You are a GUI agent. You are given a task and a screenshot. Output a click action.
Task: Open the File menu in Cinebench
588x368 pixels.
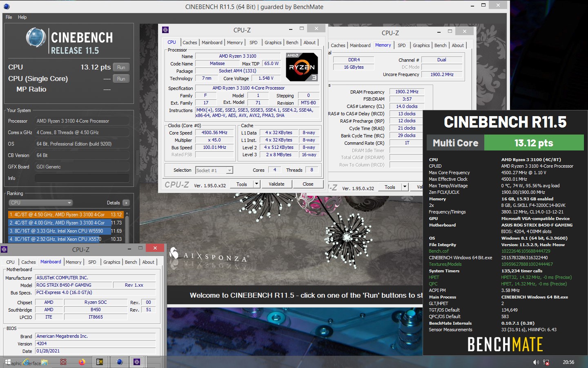[9, 17]
